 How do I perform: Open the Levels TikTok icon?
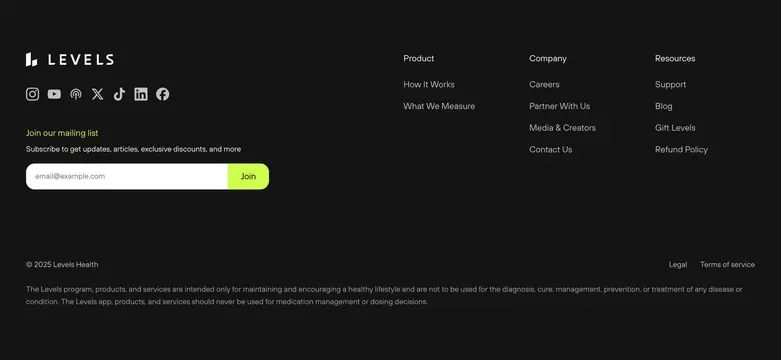click(x=119, y=94)
